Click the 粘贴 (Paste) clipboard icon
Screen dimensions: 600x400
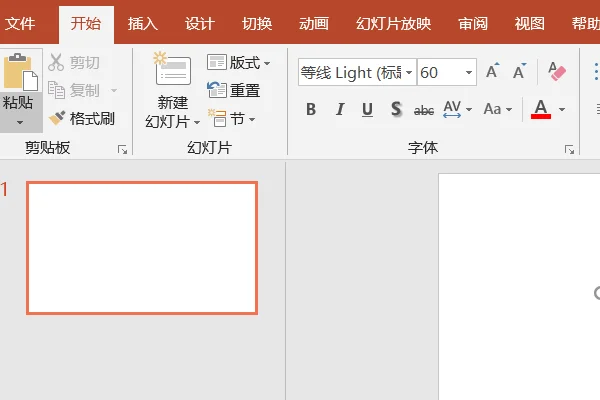click(21, 72)
